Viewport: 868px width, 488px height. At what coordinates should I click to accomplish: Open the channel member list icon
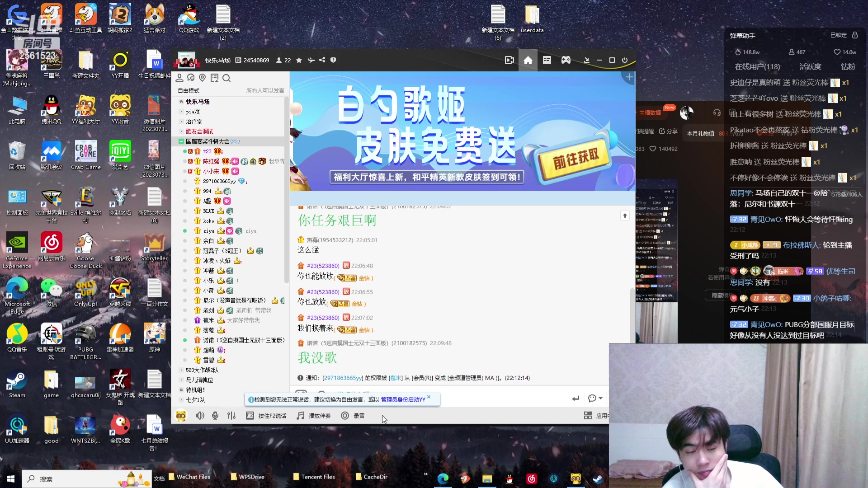pos(180,78)
